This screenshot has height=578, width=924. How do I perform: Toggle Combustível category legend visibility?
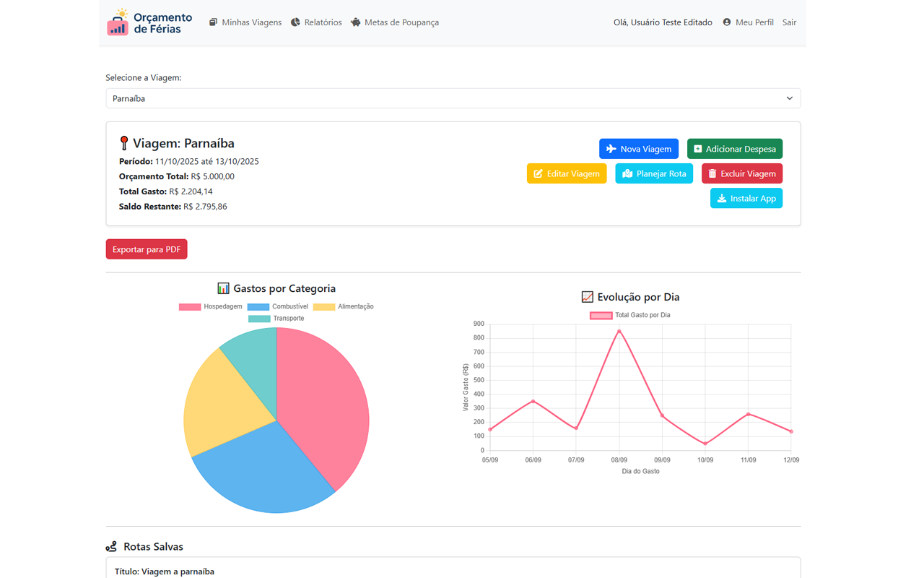[x=278, y=306]
